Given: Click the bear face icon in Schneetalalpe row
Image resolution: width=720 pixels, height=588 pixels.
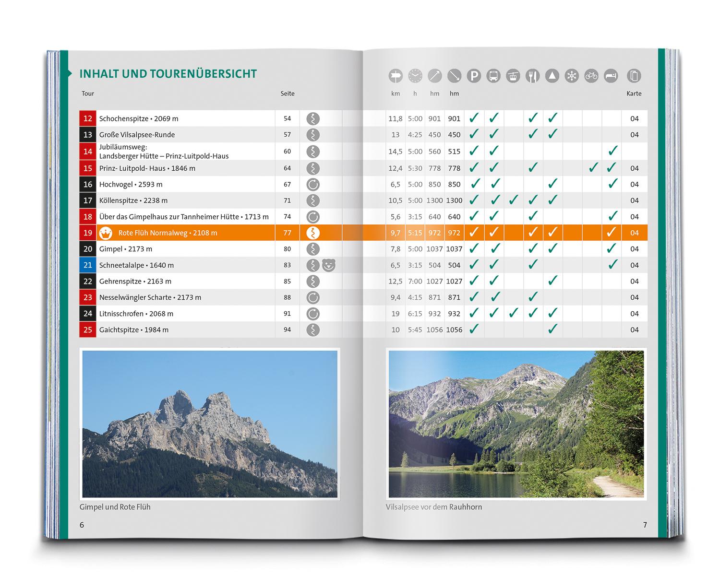Looking at the screenshot, I should pyautogui.click(x=329, y=265).
